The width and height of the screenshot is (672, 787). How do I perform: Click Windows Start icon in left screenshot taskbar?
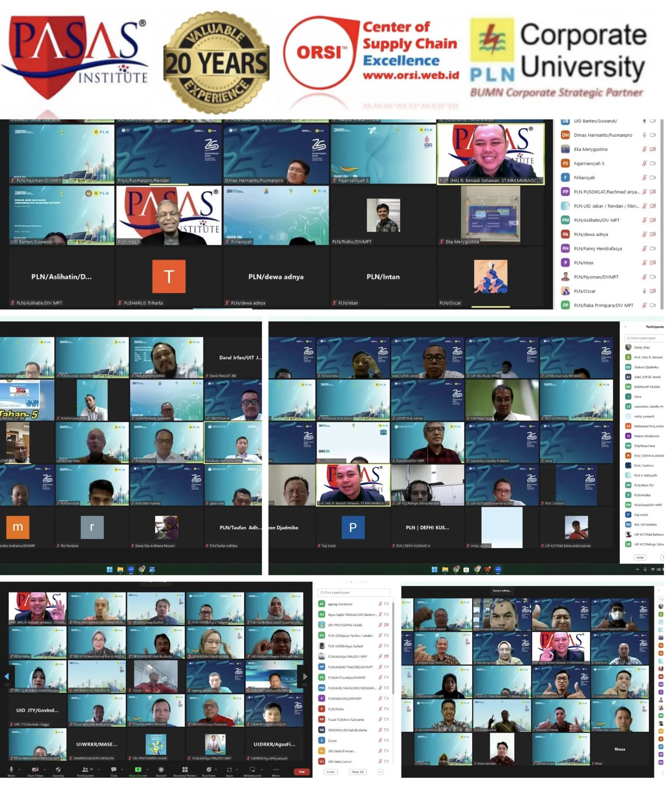point(109,569)
